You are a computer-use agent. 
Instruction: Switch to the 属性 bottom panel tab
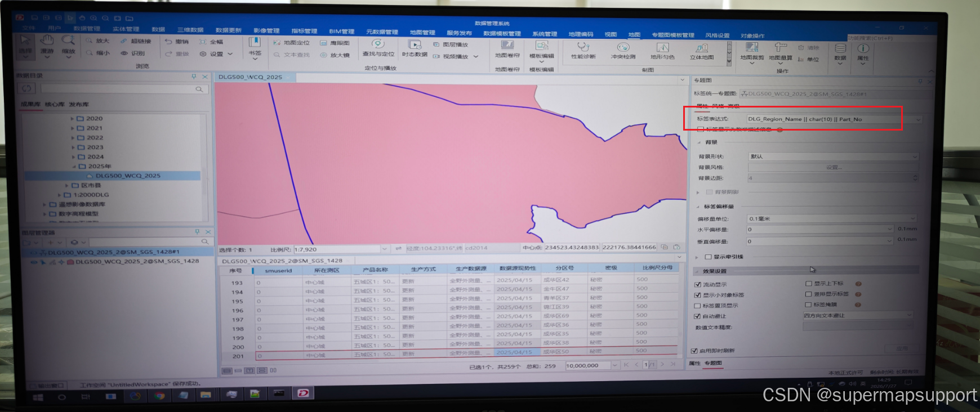(x=694, y=363)
